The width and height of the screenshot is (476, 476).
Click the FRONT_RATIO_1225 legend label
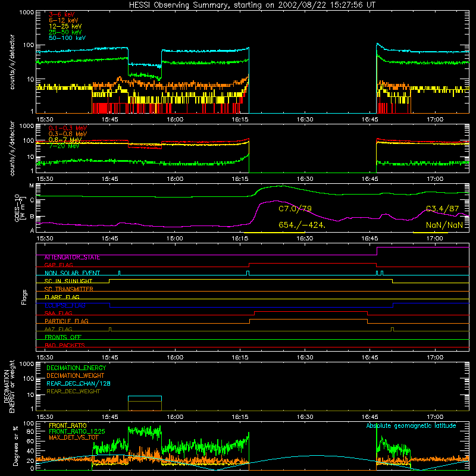pyautogui.click(x=77, y=432)
